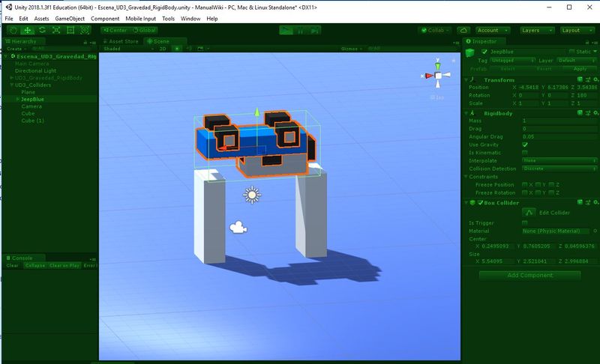The height and width of the screenshot is (364, 600).
Task: Expand the JeepBlue hierarchy item arrow
Action: click(x=17, y=99)
